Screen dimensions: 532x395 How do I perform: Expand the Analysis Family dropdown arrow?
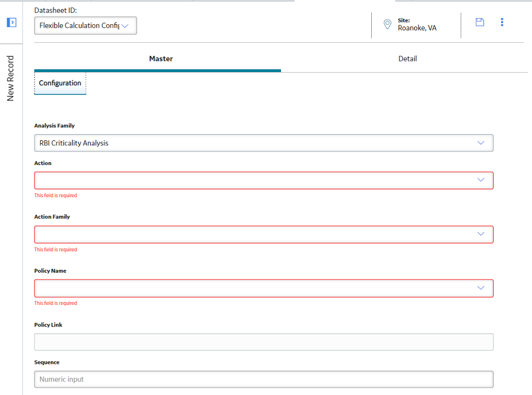[x=481, y=143]
